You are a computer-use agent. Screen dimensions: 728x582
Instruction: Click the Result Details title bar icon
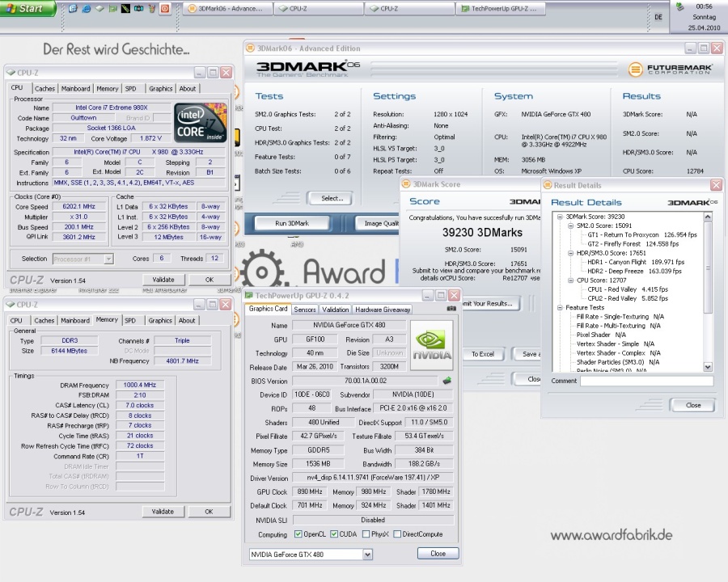click(548, 185)
